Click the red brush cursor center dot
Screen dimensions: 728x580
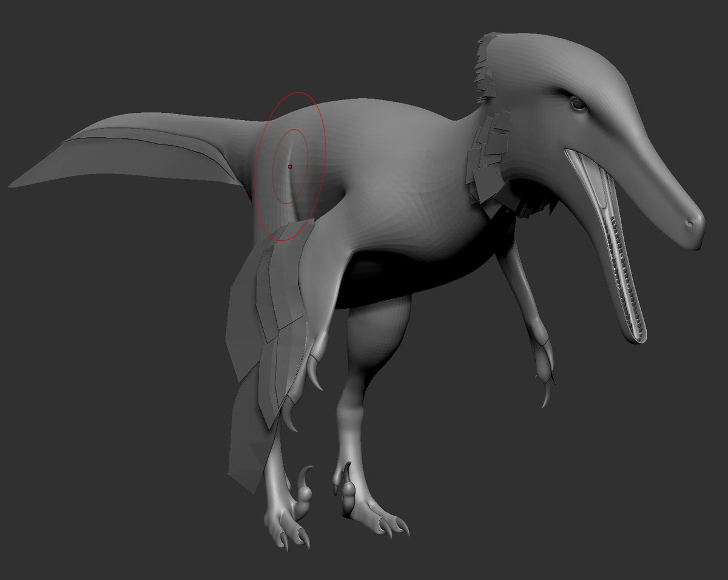[290, 166]
